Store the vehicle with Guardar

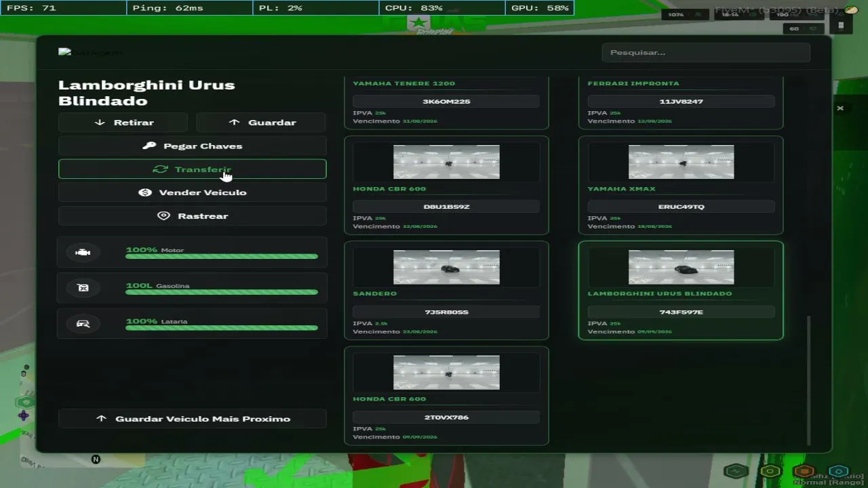(261, 123)
